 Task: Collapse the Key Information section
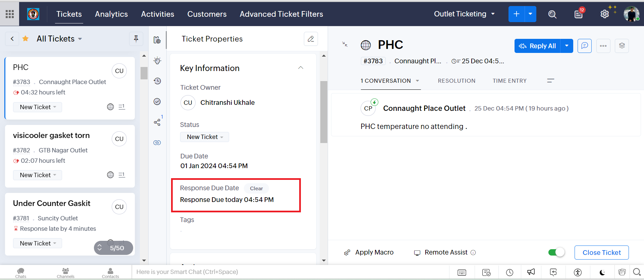tap(301, 68)
